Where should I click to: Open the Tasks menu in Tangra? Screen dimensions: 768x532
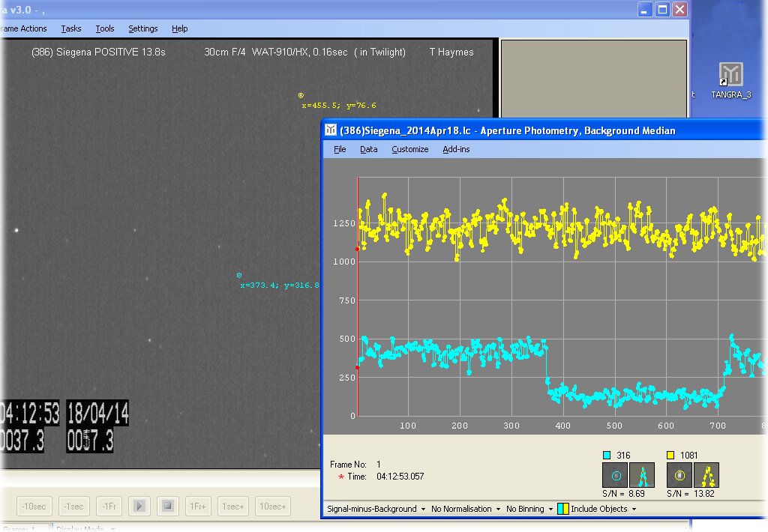71,28
